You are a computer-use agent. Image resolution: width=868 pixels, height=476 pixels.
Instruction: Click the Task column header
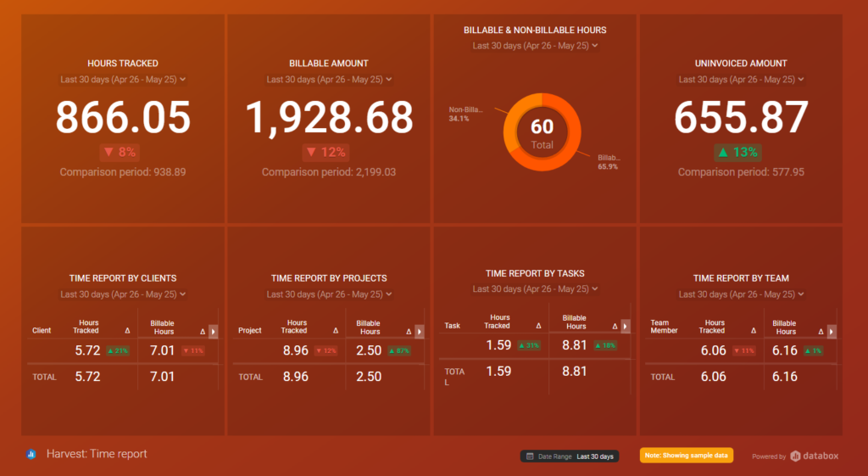[453, 326]
